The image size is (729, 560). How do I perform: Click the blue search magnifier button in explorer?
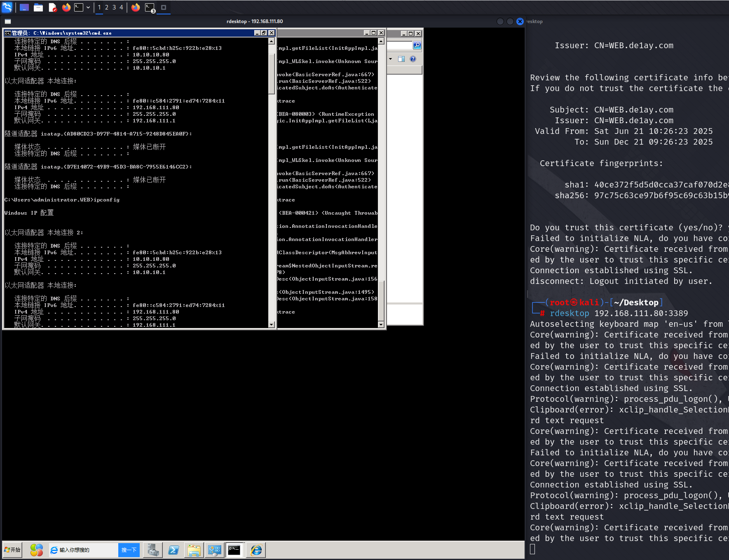tap(417, 45)
